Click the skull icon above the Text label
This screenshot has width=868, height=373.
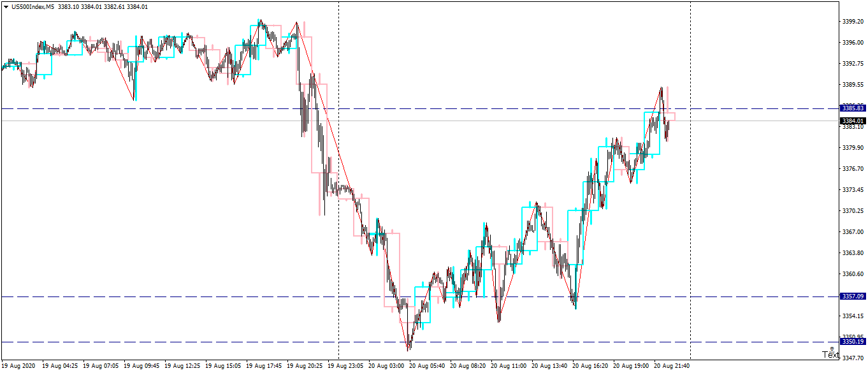click(832, 349)
